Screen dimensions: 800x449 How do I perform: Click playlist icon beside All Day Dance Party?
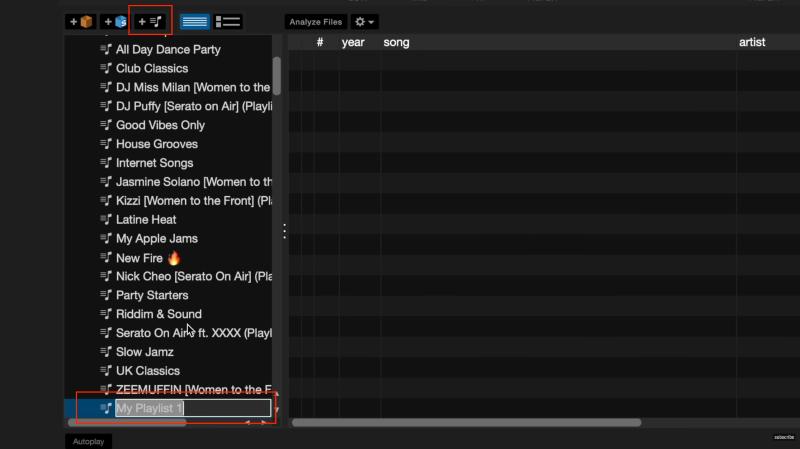[106, 49]
